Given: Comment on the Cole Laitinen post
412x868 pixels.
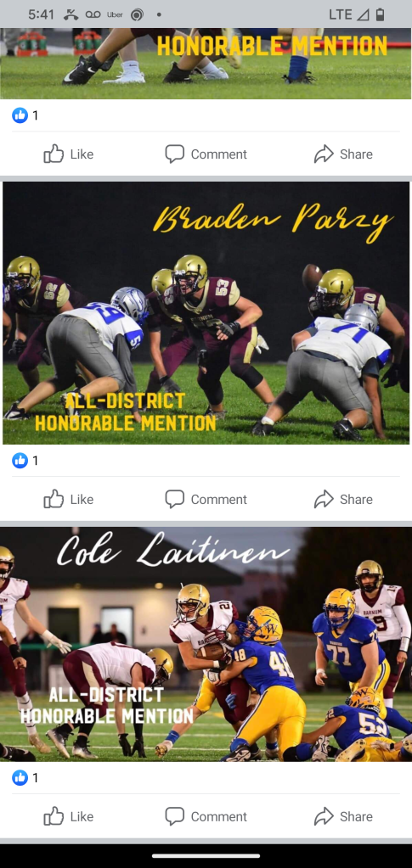Looking at the screenshot, I should tap(206, 816).
